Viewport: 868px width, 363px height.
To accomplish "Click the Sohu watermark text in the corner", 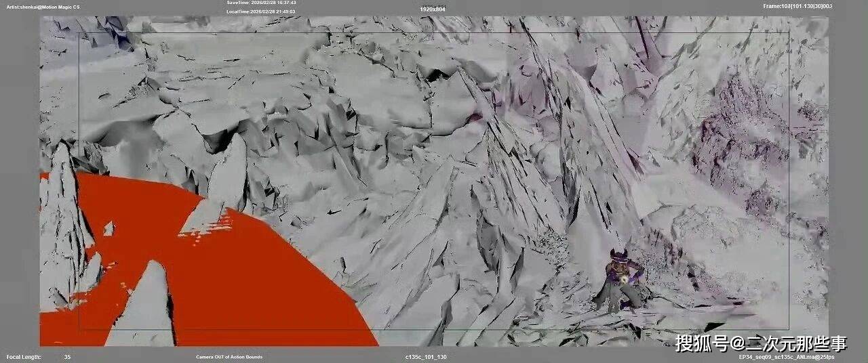I will point(761,343).
